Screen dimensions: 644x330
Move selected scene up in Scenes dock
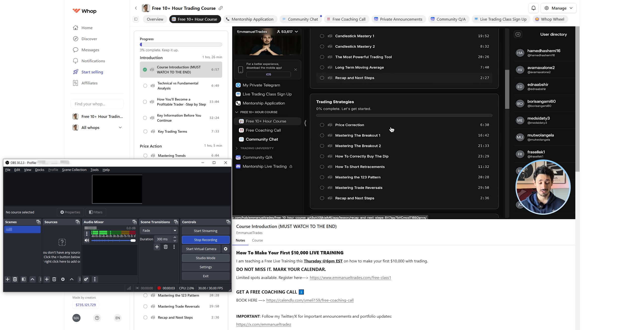(32, 279)
